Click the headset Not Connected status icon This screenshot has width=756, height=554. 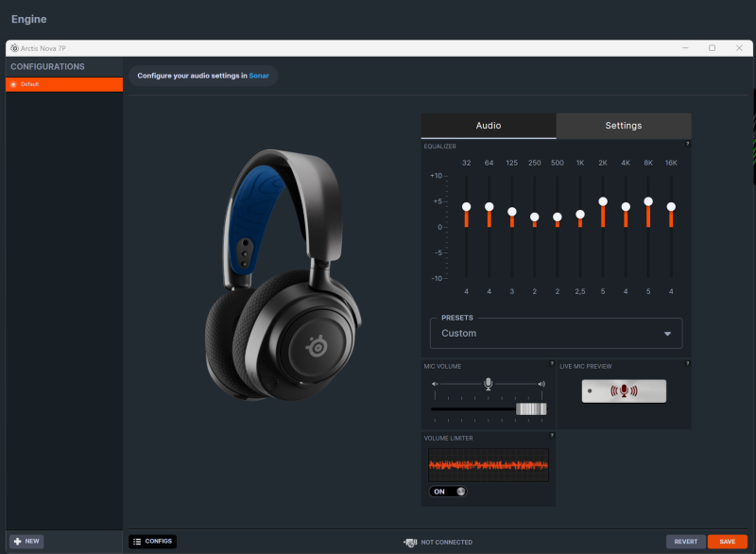tap(410, 543)
